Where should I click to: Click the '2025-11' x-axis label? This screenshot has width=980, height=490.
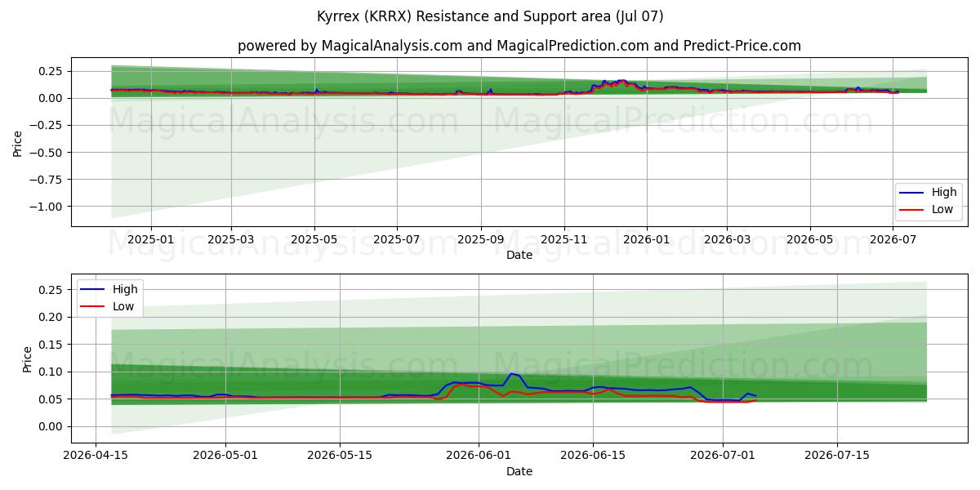coord(563,239)
